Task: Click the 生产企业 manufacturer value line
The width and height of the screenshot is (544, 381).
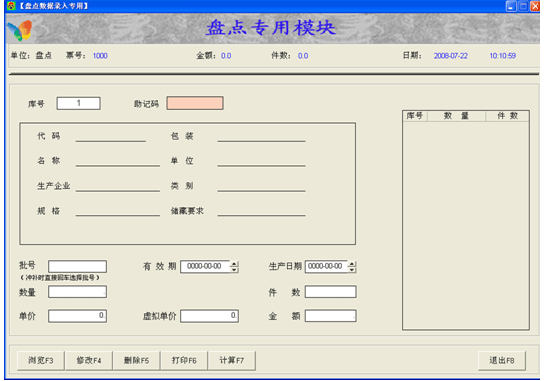Action: coord(118,187)
